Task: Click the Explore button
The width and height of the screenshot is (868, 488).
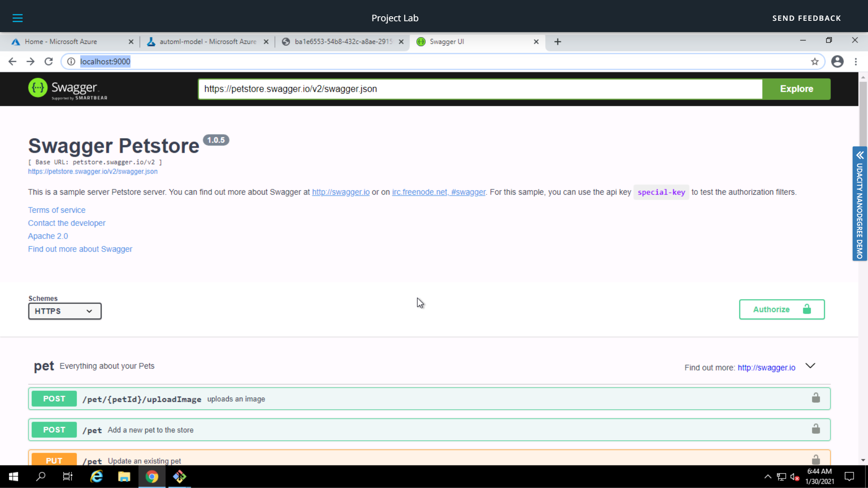Action: pos(796,89)
